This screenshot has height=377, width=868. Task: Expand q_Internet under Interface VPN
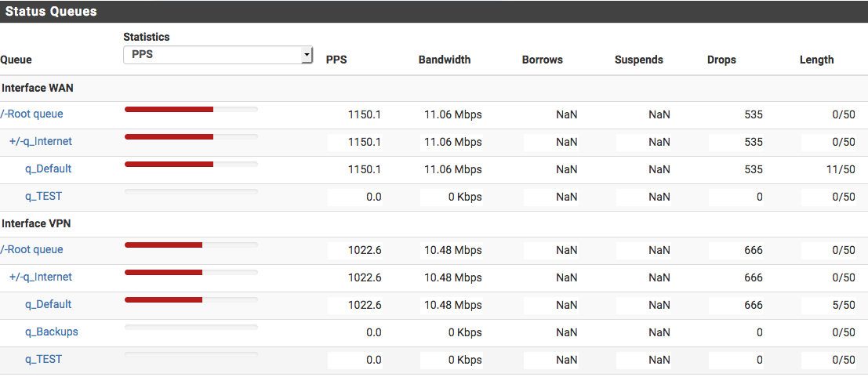pos(41,277)
